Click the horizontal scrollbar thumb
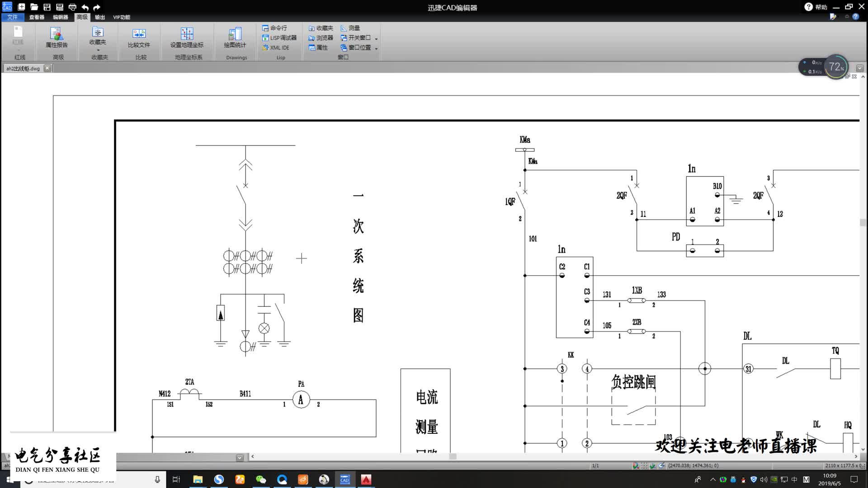Viewport: 868px width, 488px height. 453,457
